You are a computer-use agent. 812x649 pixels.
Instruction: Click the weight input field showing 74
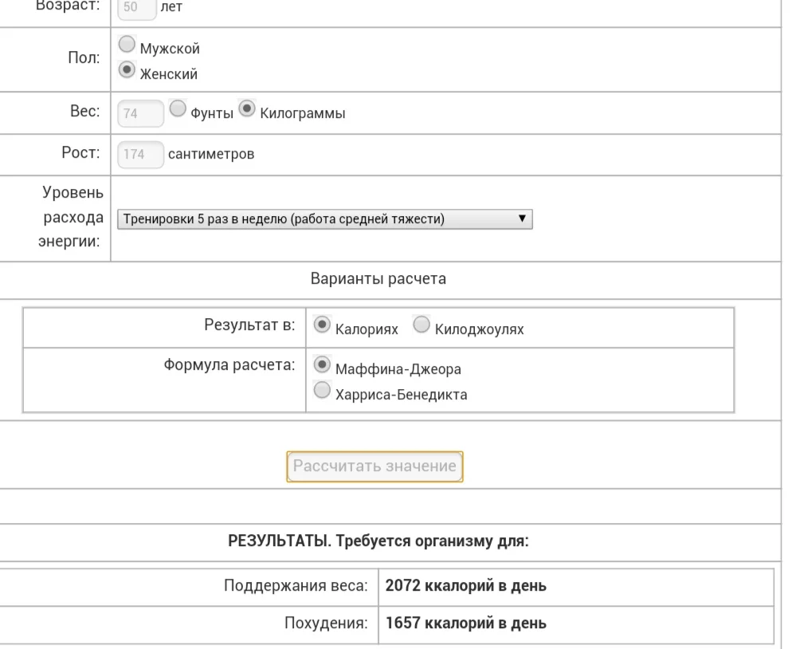coord(140,113)
